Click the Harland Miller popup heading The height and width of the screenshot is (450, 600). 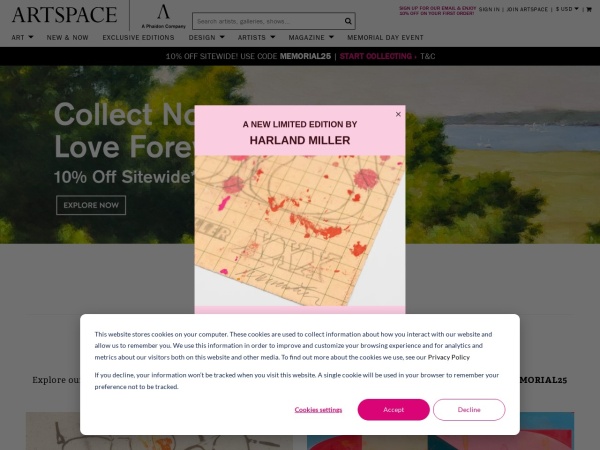(x=300, y=132)
